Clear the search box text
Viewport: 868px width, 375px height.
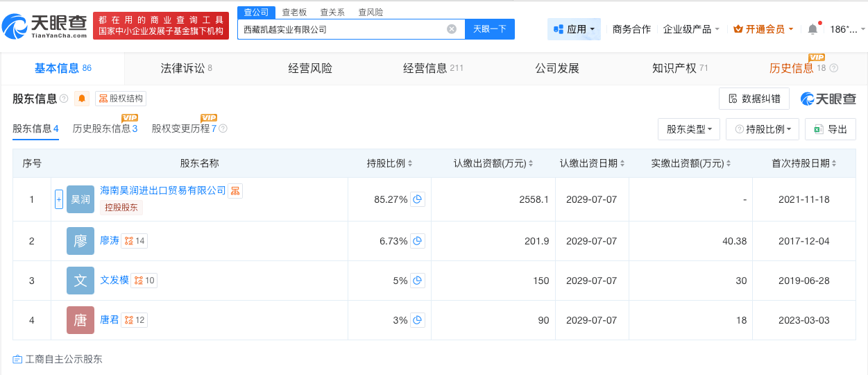tap(451, 29)
